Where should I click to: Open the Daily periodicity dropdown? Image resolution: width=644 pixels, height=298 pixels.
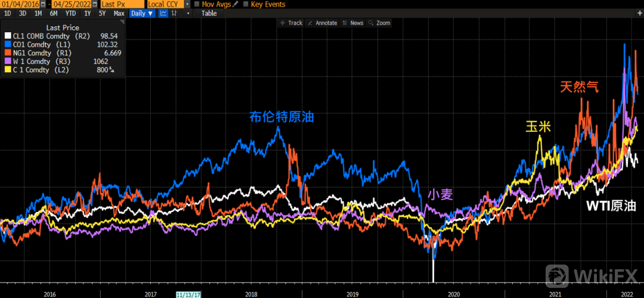click(x=142, y=13)
